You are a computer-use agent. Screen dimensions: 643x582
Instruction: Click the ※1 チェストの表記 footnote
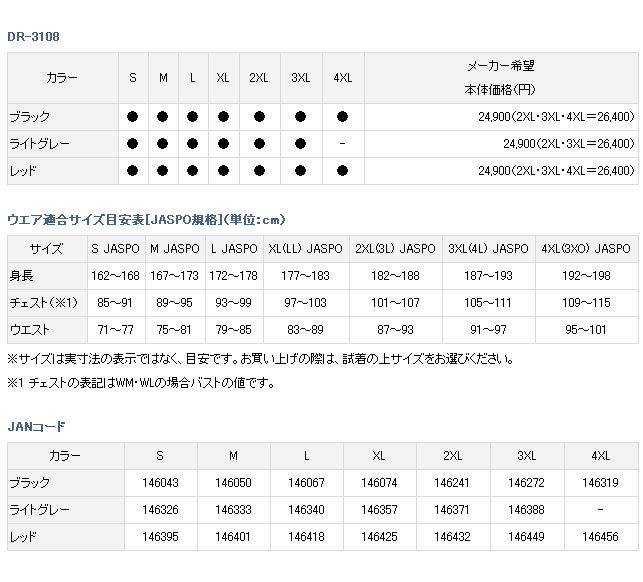[x=141, y=383]
